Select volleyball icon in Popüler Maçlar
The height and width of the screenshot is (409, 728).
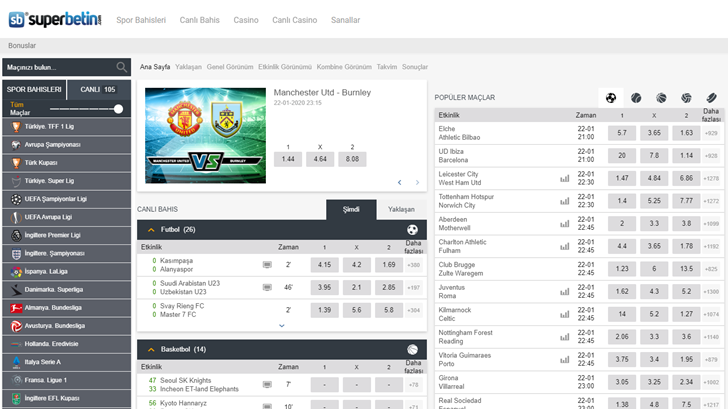[686, 98]
